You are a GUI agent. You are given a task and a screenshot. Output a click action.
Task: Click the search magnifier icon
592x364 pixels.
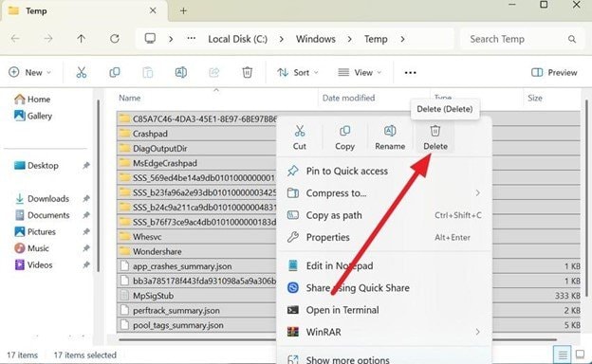(x=572, y=39)
